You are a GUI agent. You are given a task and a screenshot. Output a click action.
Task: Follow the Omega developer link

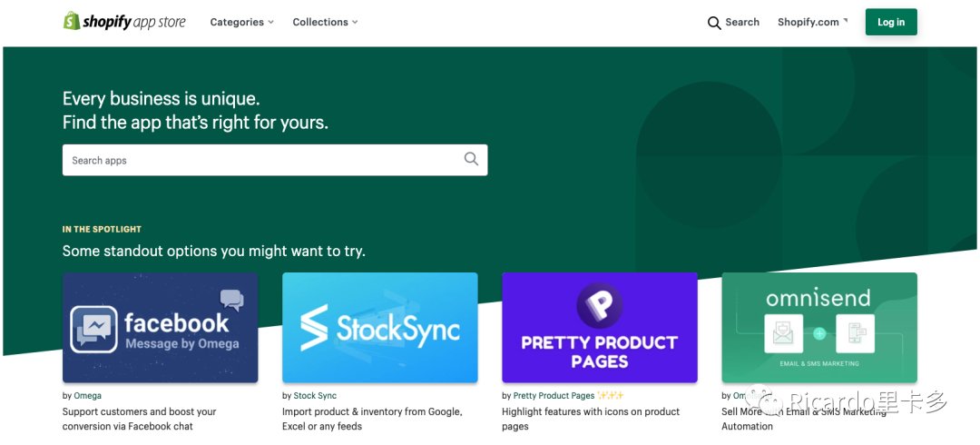[87, 396]
